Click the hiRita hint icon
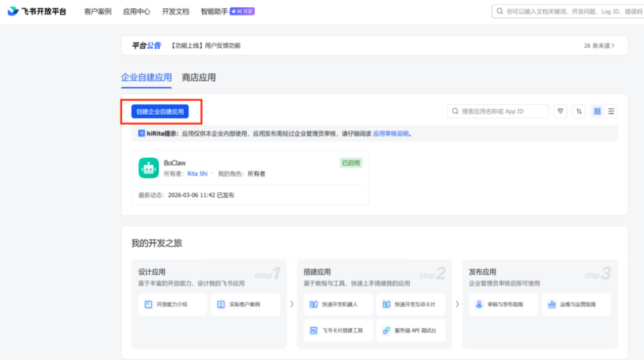Screen dimensions: 644x360 coord(141,133)
